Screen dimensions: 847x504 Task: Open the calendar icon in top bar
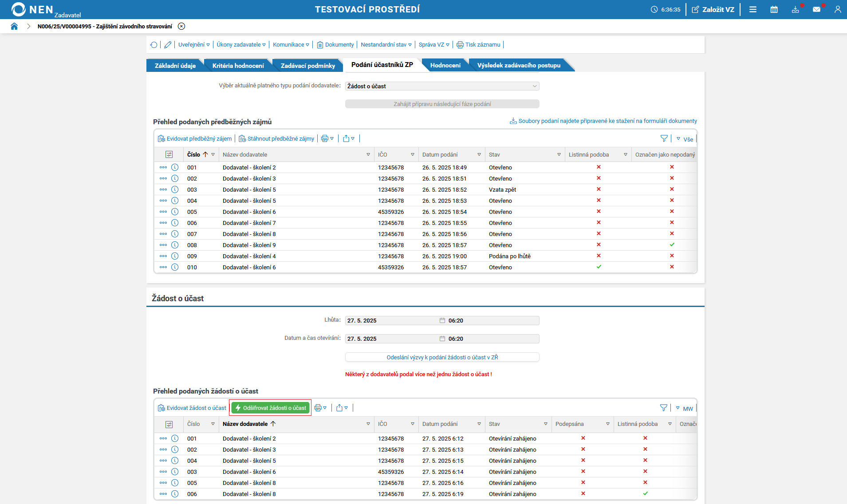[774, 9]
